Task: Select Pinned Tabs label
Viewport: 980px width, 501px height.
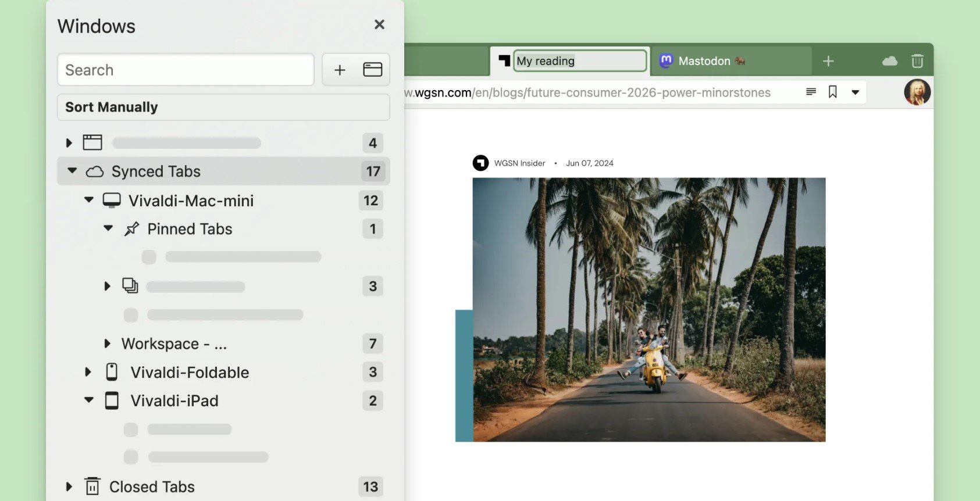Action: [190, 229]
